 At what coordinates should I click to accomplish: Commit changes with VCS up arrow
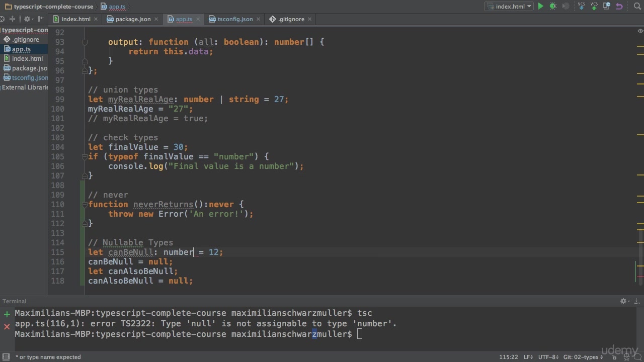point(594,7)
